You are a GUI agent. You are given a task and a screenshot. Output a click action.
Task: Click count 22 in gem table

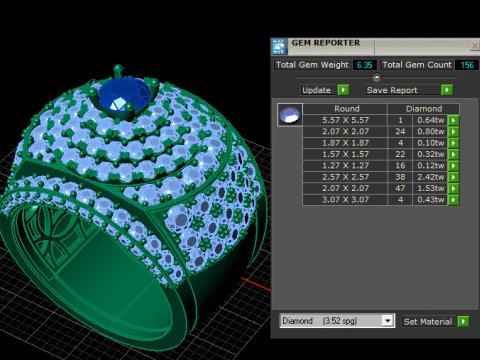point(400,154)
